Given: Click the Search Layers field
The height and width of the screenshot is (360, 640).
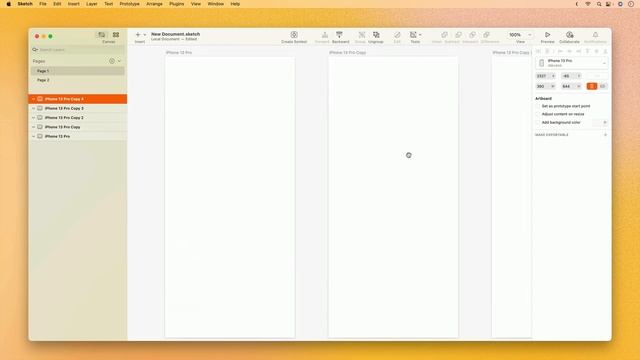Looking at the screenshot, I should click(78, 50).
